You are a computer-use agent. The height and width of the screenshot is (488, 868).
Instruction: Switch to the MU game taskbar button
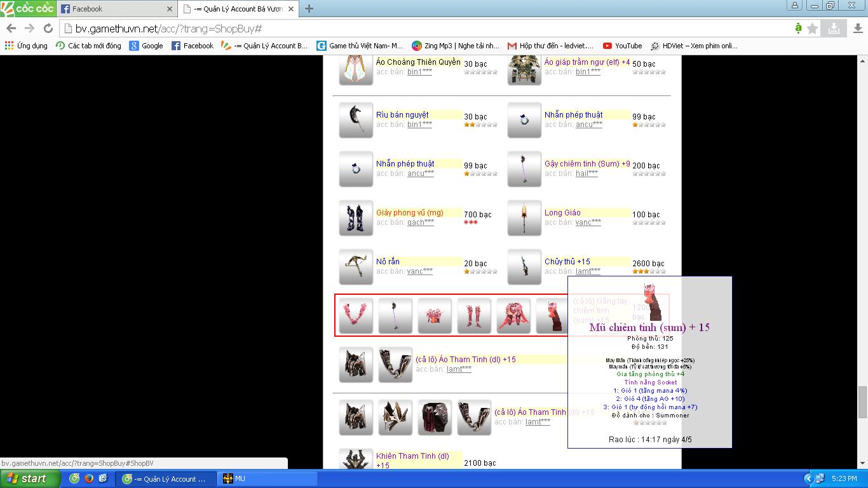tap(267, 479)
